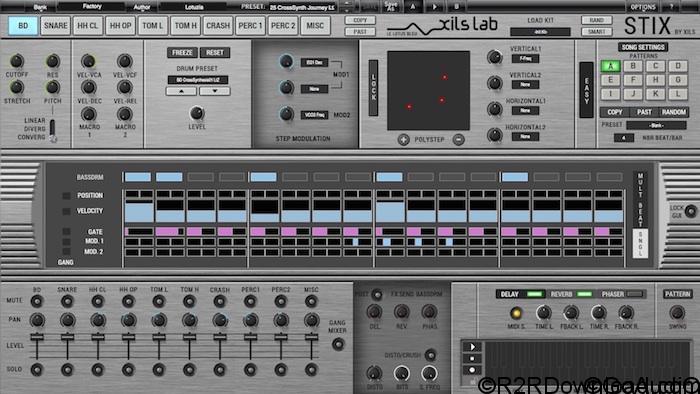Viewport: 700px width, 394px height.
Task: Click the SNARE pan knob
Action: tap(67, 320)
